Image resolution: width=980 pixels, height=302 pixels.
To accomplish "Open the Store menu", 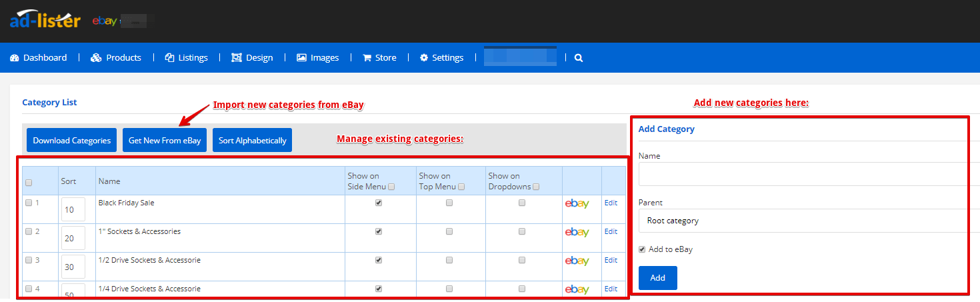I will (379, 58).
